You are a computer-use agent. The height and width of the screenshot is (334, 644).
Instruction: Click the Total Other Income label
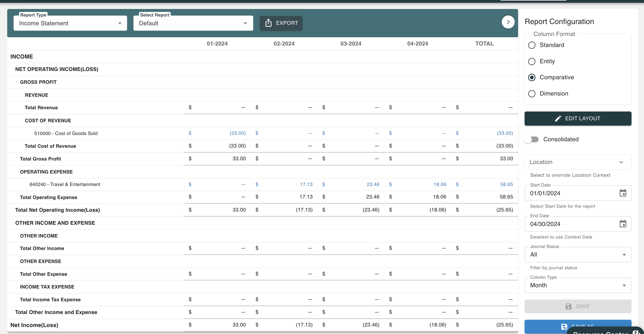(x=42, y=249)
